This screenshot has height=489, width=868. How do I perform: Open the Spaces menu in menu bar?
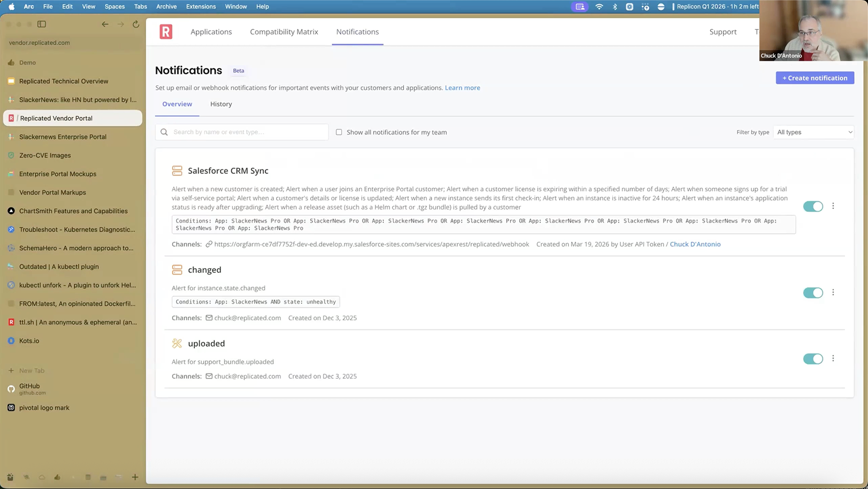tap(114, 6)
